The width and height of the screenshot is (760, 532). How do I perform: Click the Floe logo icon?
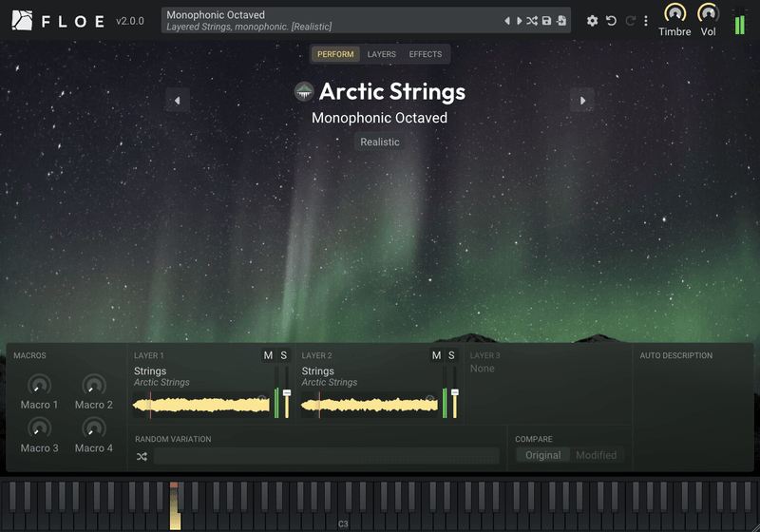coord(22,20)
